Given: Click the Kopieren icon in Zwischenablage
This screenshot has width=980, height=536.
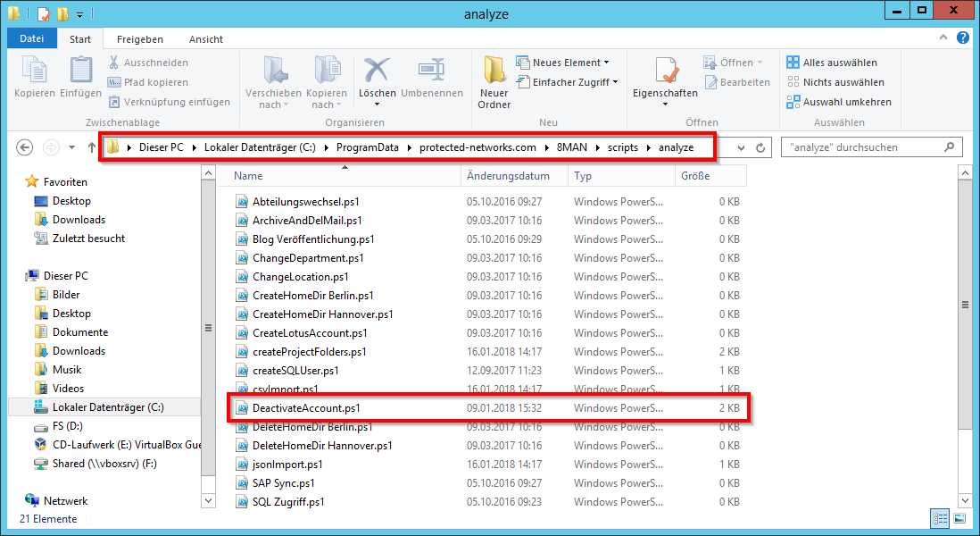Looking at the screenshot, I should tap(35, 71).
